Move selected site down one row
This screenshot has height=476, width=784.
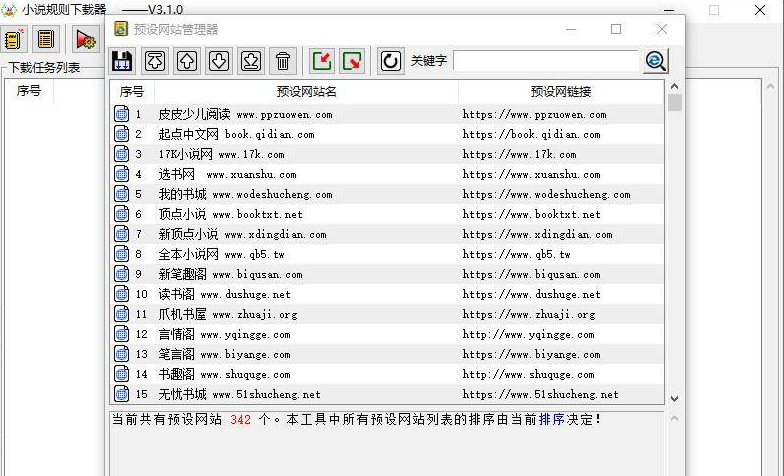point(218,61)
